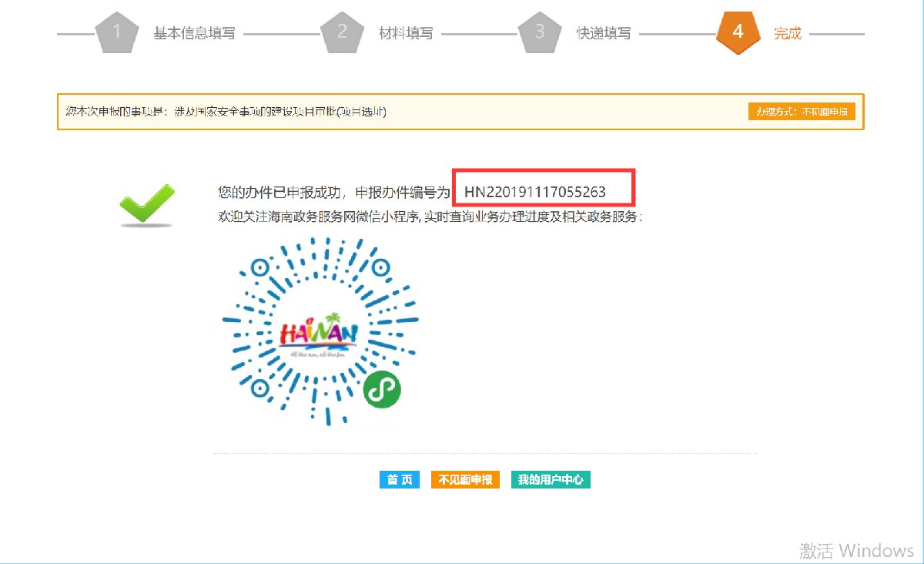Click the 完成 step label
This screenshot has height=564, width=924.
(x=788, y=34)
